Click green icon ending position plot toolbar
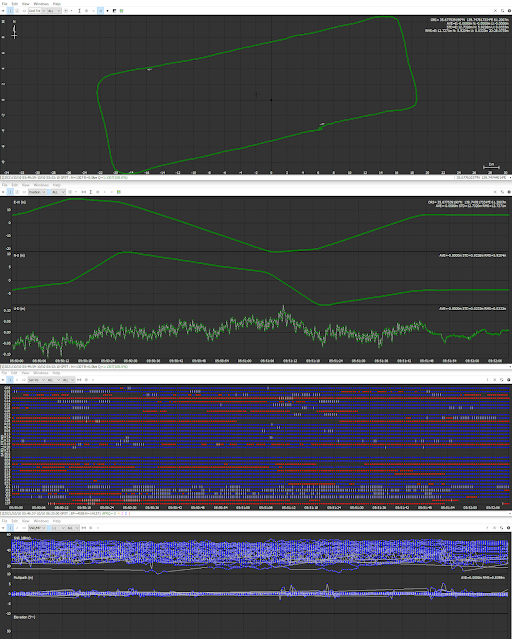This screenshot has height=639, width=512. (119, 192)
